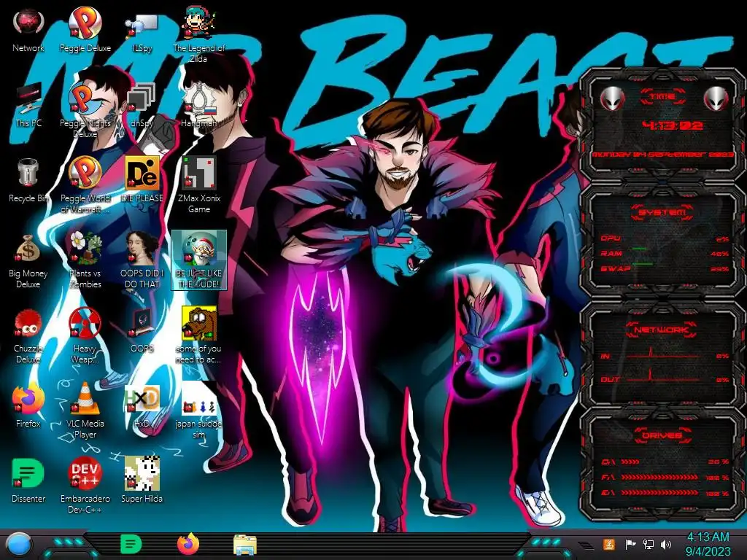This screenshot has width=747, height=560.
Task: Click the OOPS desktop icon
Action: 142,330
